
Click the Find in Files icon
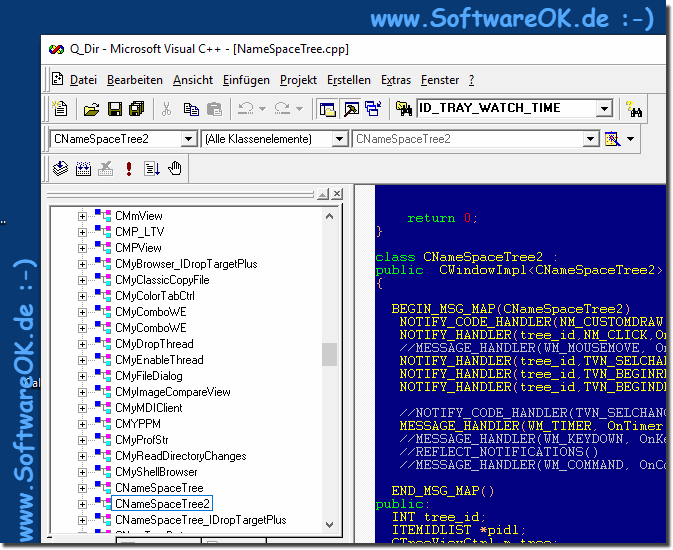coord(403,109)
